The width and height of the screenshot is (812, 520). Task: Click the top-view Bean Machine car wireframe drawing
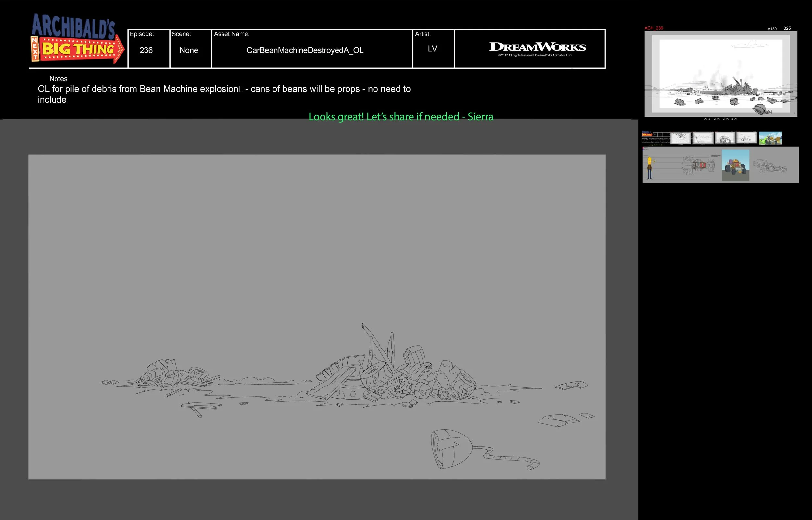click(x=698, y=165)
